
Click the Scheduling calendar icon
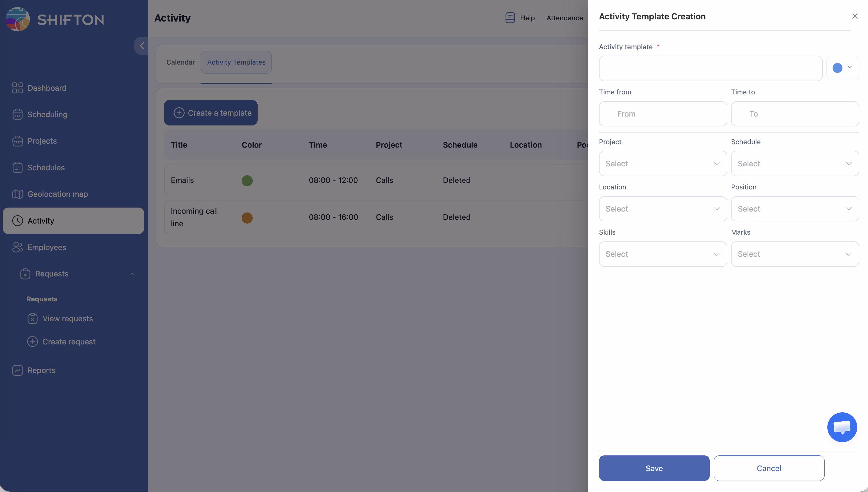coord(18,115)
